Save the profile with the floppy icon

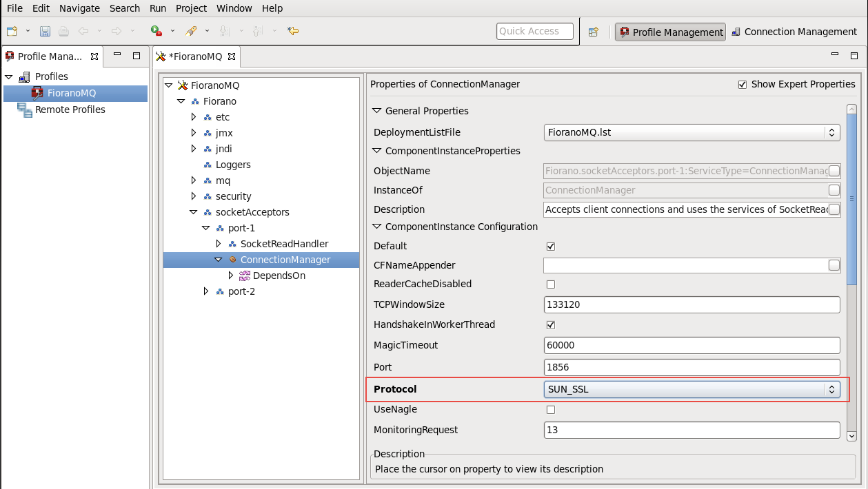point(45,31)
